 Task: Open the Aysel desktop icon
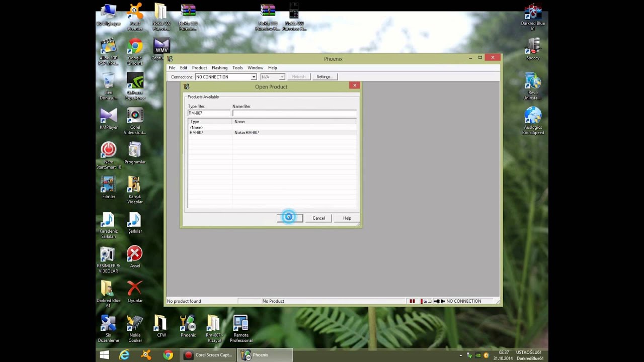pyautogui.click(x=135, y=256)
